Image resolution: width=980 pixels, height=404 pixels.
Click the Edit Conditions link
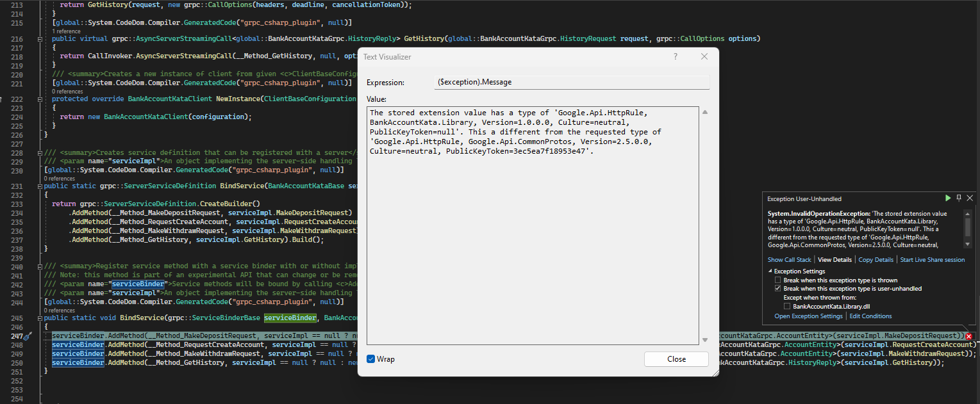click(x=870, y=316)
